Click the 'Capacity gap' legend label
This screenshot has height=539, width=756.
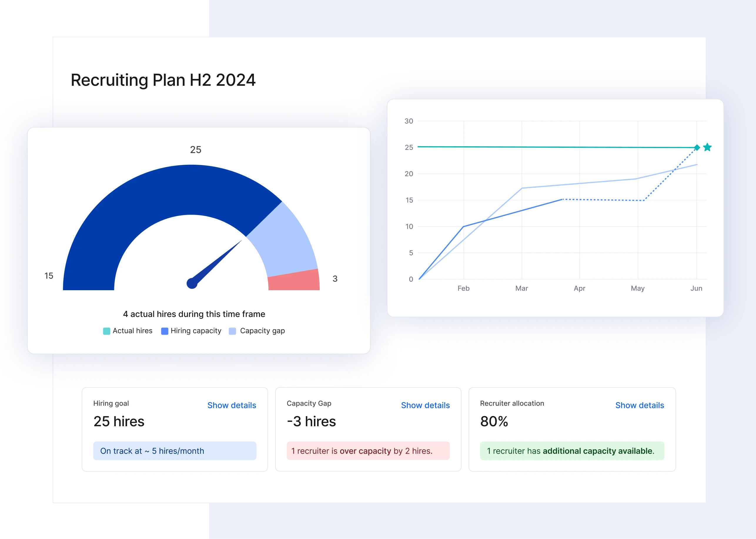262,331
